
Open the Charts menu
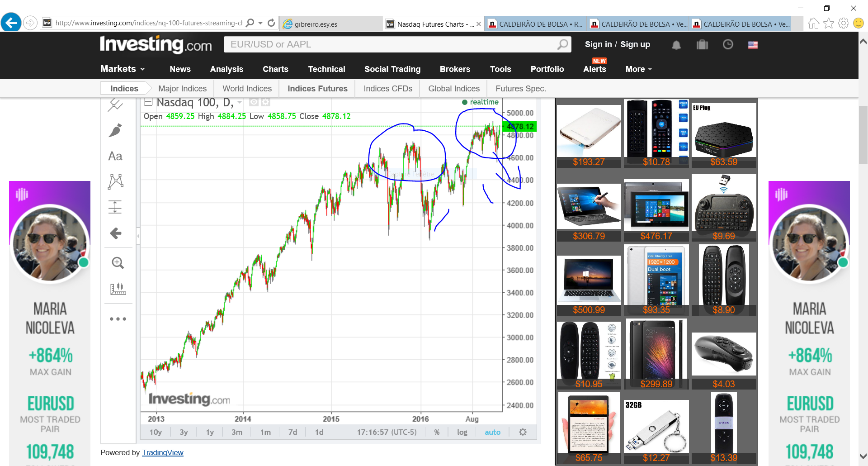(x=275, y=69)
